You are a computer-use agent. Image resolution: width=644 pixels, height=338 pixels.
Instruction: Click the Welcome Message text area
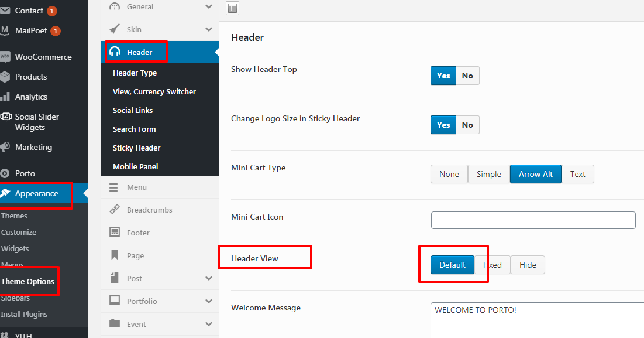coord(537,320)
